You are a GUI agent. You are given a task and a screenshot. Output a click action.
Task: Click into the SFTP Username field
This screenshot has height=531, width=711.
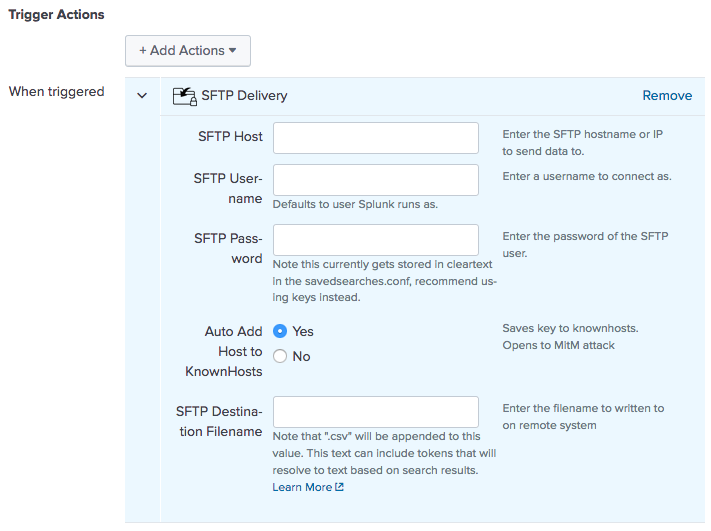point(375,180)
